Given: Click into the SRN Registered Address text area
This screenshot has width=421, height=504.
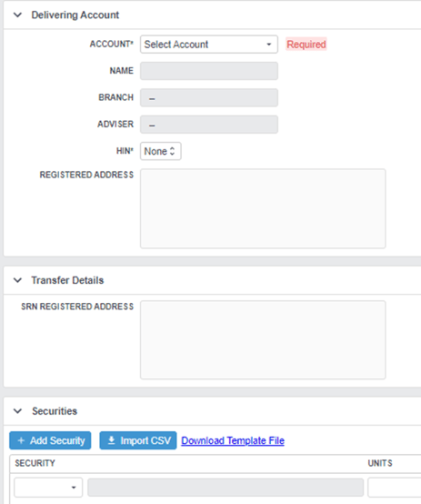Looking at the screenshot, I should [263, 339].
